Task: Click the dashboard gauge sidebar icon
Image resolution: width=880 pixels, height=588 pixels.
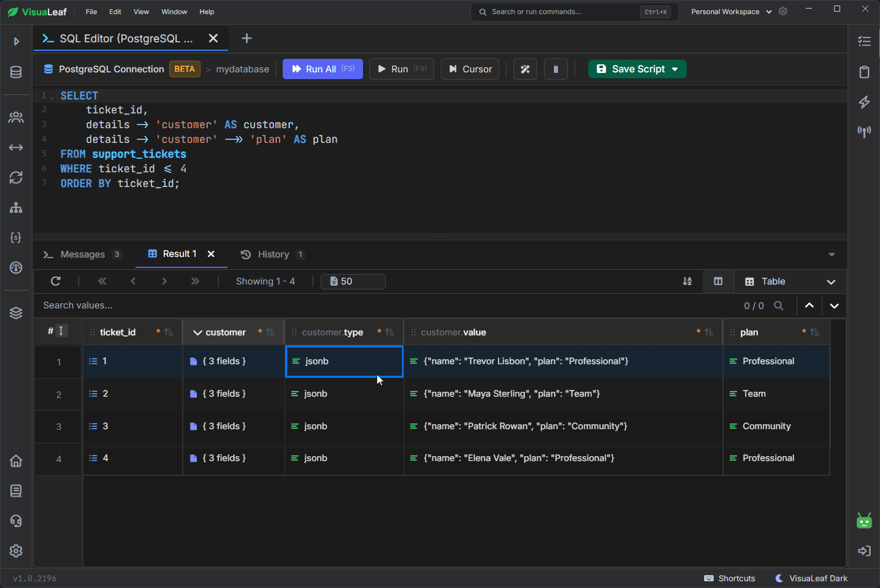Action: (x=16, y=267)
